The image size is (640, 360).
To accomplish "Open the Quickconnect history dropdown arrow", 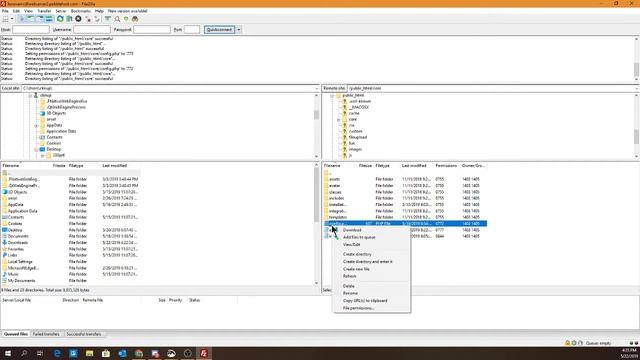I will 239,30.
